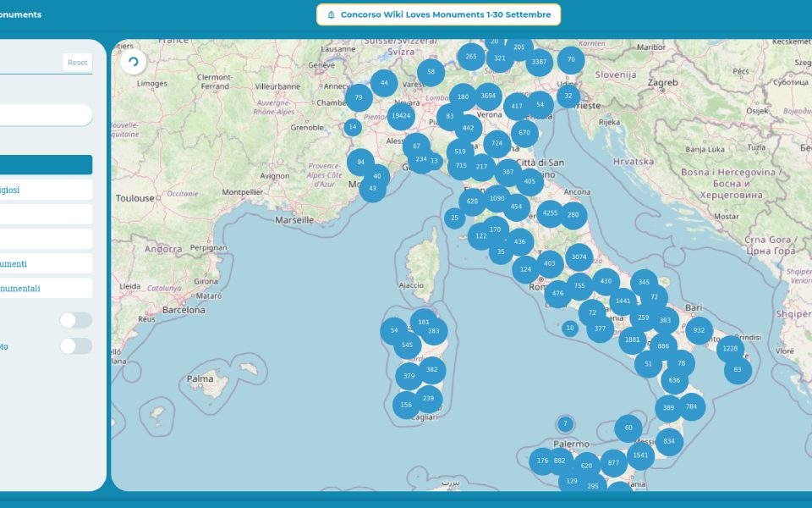Zoom into the 1881 cluster marker
Viewport: 812px width, 508px height.
coord(632,340)
